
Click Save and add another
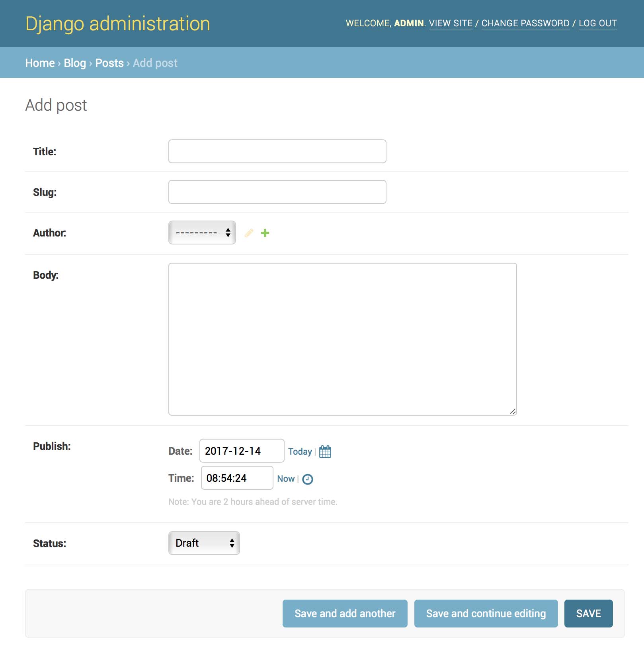345,614
